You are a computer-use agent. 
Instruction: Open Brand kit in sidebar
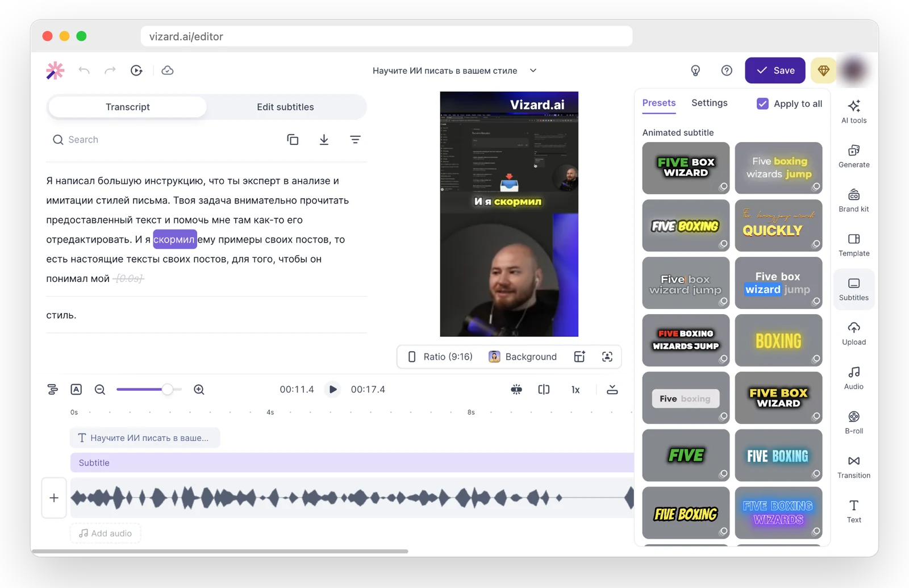tap(854, 201)
